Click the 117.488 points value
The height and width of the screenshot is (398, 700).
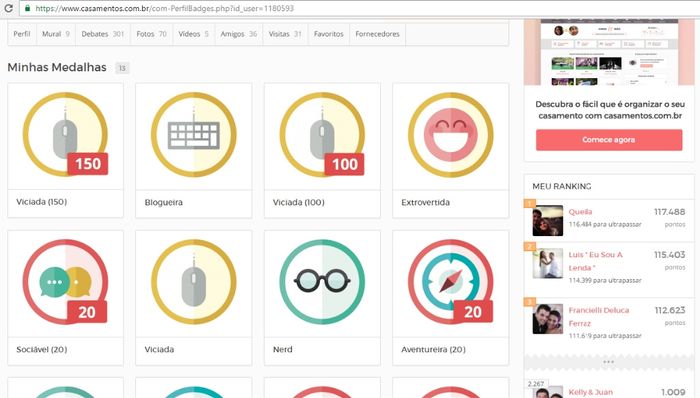point(669,212)
